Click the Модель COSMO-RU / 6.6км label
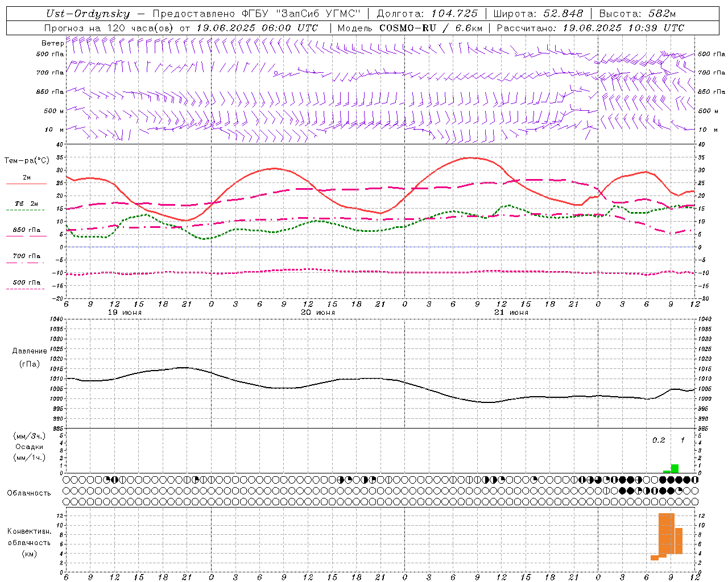 tap(409, 28)
